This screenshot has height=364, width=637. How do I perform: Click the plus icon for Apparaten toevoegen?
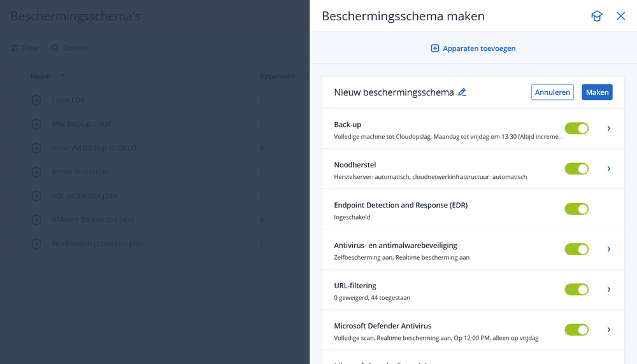point(435,48)
